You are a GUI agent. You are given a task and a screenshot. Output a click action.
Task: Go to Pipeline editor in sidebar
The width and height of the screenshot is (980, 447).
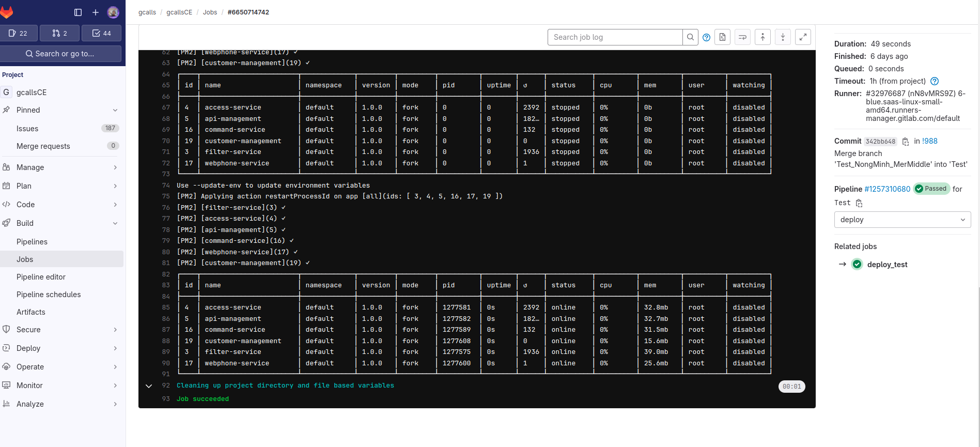(x=41, y=277)
